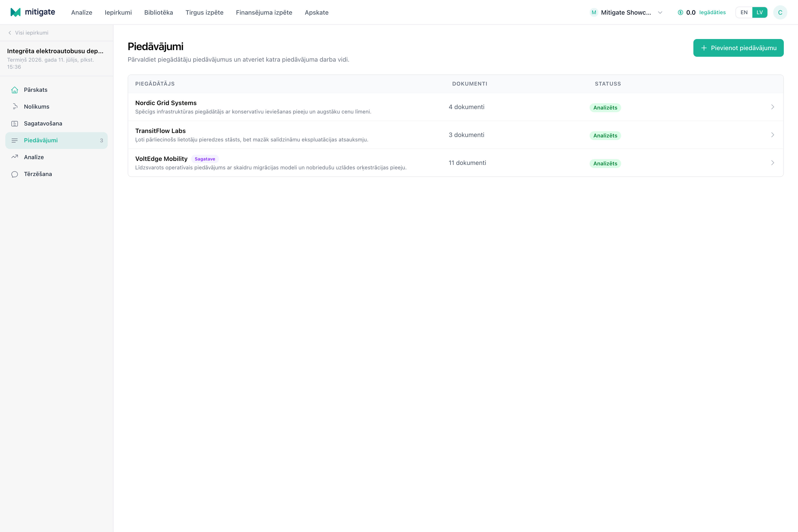
Task: Expand the Mitigate Showc... organization dropdown
Action: click(660, 13)
